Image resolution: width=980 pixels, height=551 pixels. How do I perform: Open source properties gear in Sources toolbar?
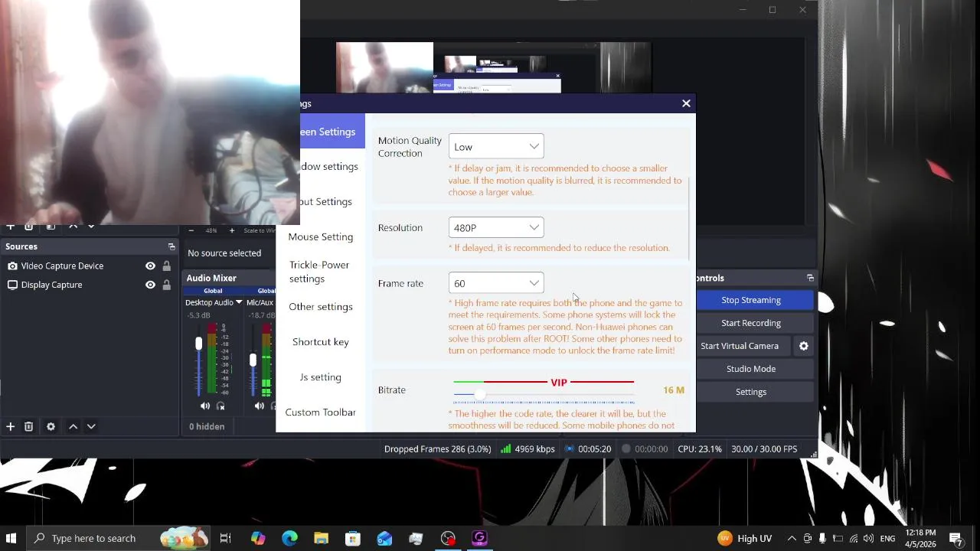51,426
